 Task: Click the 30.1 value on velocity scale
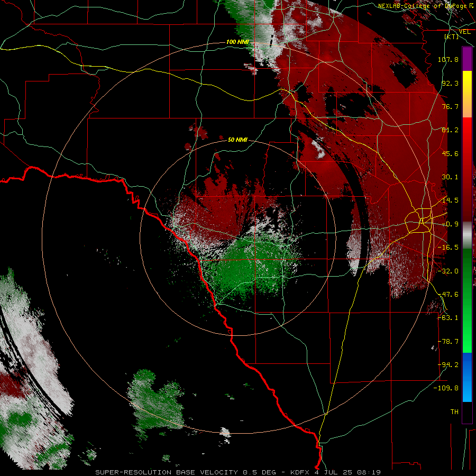point(450,177)
